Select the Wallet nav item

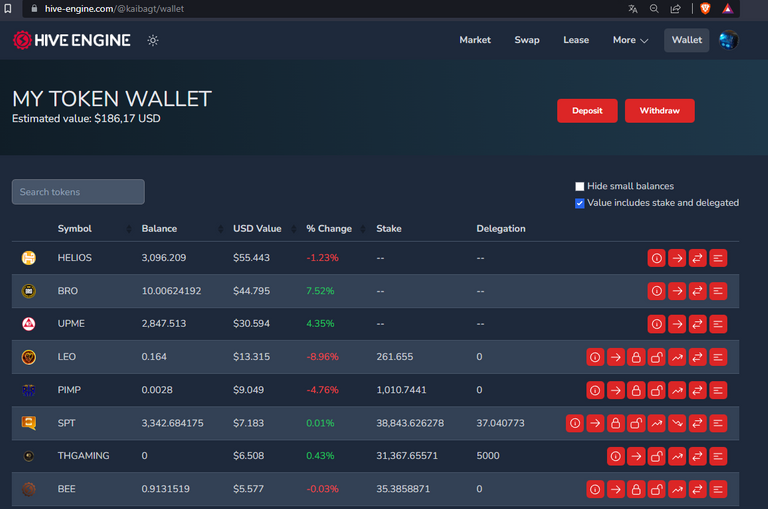pyautogui.click(x=687, y=40)
